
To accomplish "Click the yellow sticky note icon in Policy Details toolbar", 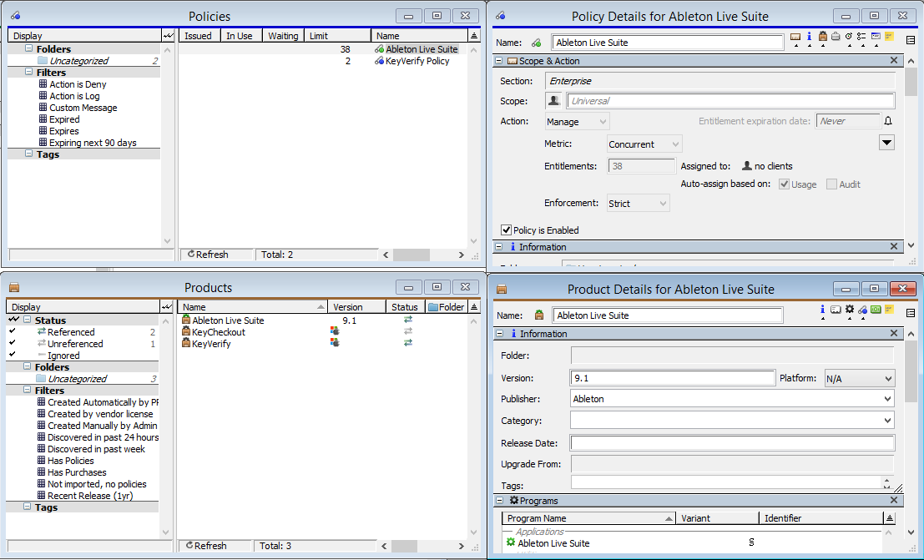I will pos(889,37).
